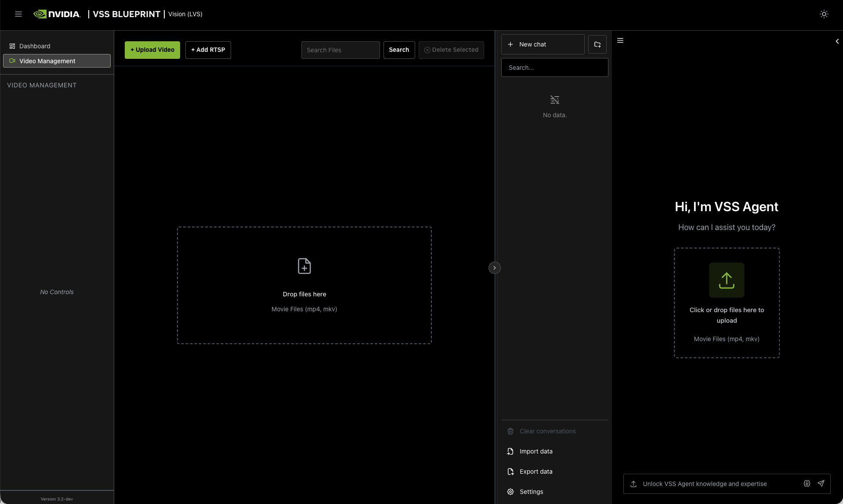Click the Clear conversations trash icon
The height and width of the screenshot is (504, 843).
[x=510, y=431]
